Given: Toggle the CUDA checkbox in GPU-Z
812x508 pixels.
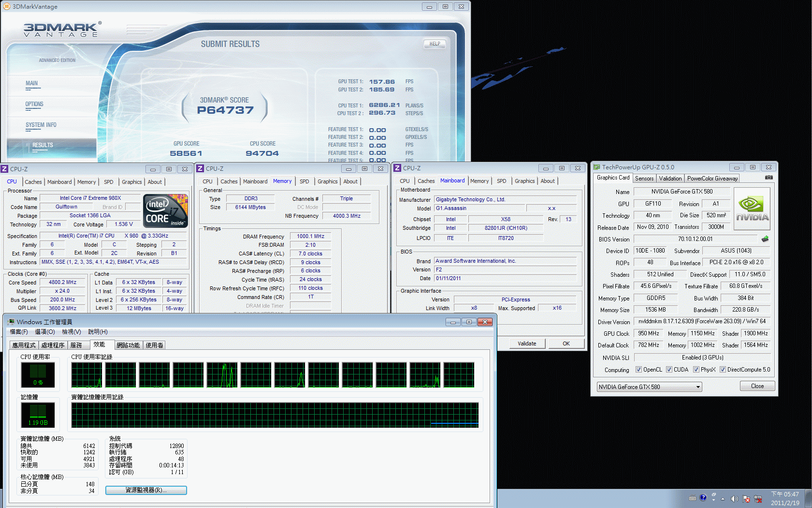Looking at the screenshot, I should click(x=669, y=370).
